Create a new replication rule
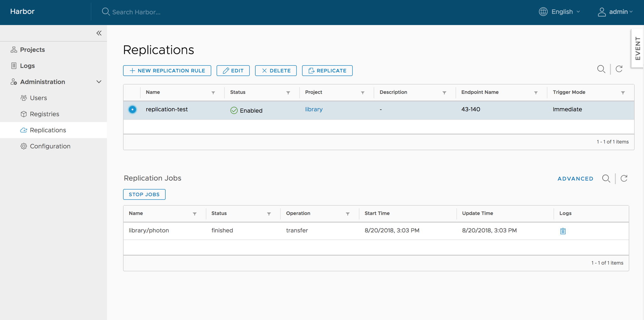This screenshot has width=644, height=320. point(167,70)
